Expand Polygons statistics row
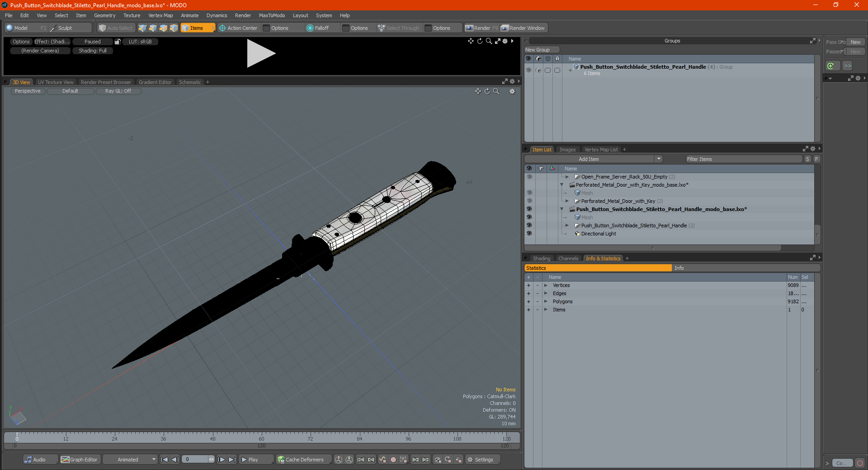Viewport: 868px width, 470px height. click(546, 301)
